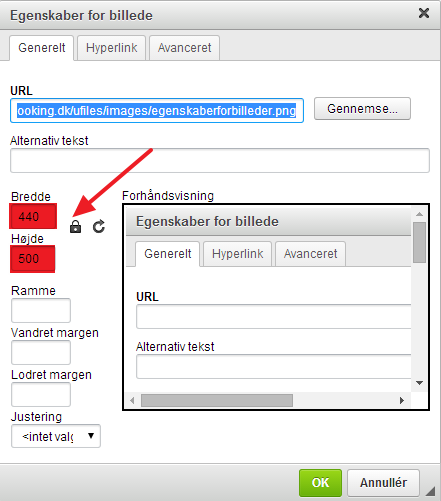
Task: Click the Gennemse... button
Action: [x=362, y=109]
